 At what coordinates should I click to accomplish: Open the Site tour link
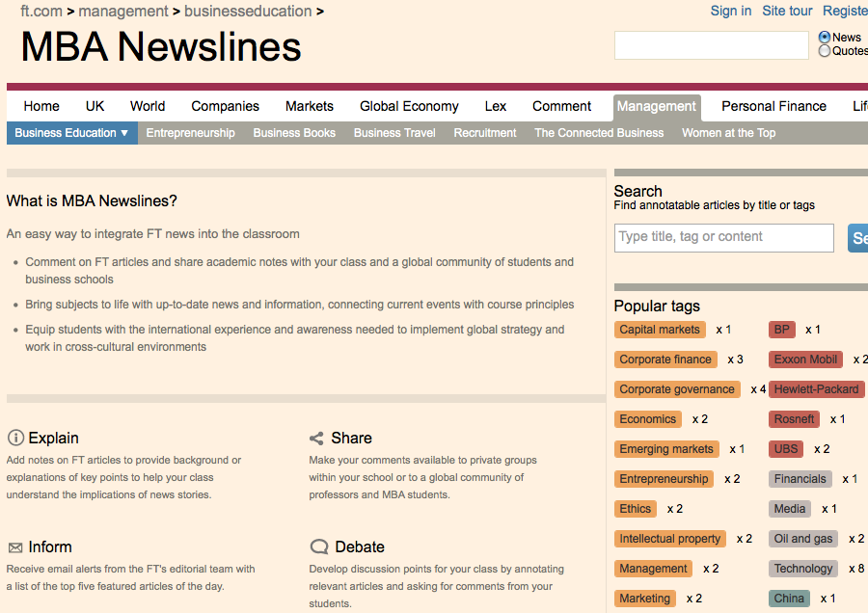[787, 11]
